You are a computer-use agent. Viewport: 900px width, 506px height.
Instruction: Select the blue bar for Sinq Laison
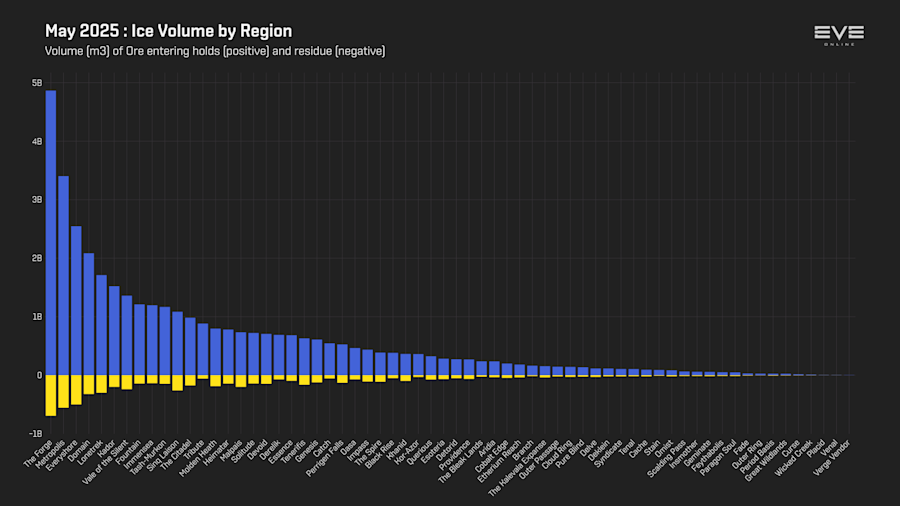(x=177, y=344)
